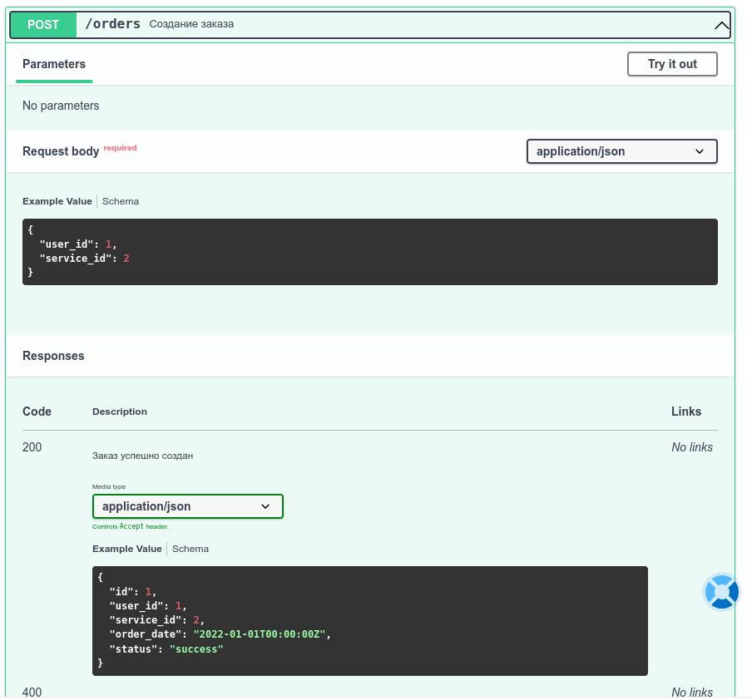Open the Request body content type dropdown
The height and width of the screenshot is (700, 752).
point(621,151)
